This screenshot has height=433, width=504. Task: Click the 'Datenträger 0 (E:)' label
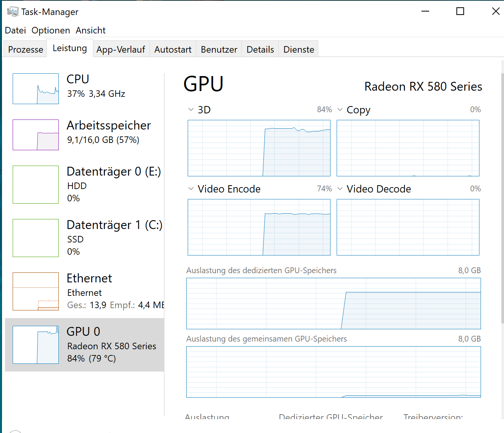(114, 171)
